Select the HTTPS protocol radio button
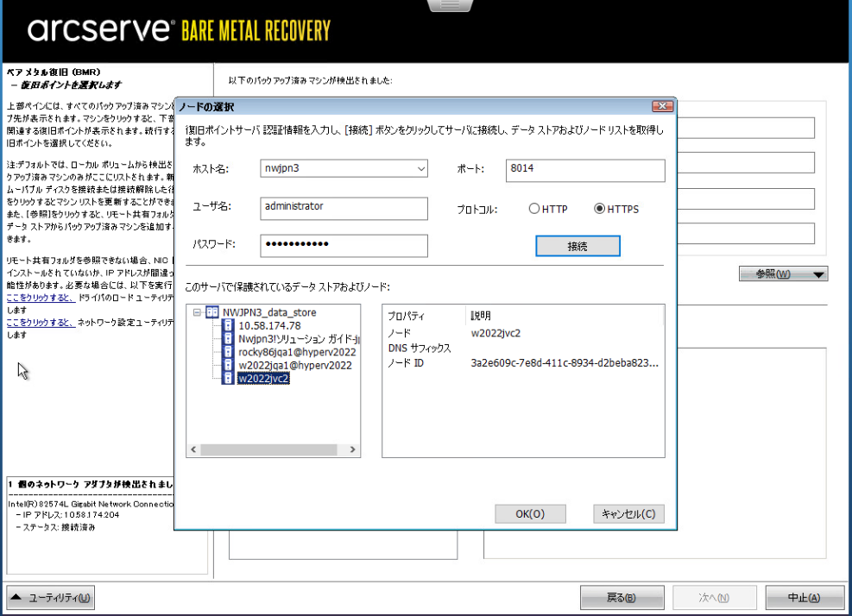 pos(599,209)
